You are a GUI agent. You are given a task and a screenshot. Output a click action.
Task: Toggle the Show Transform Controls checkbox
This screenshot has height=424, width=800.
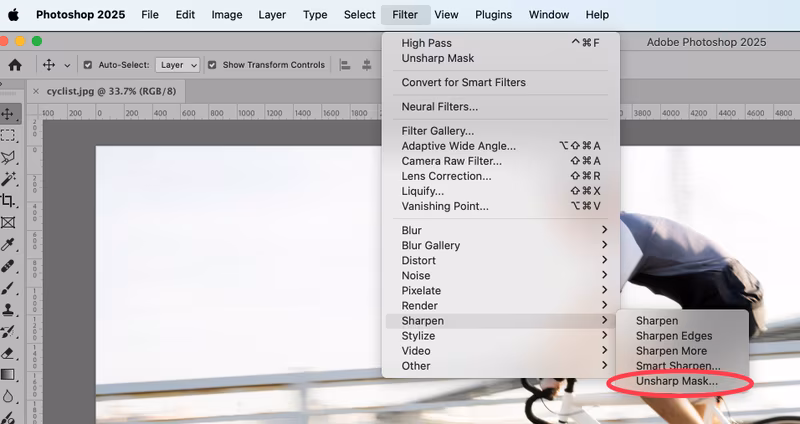(212, 65)
